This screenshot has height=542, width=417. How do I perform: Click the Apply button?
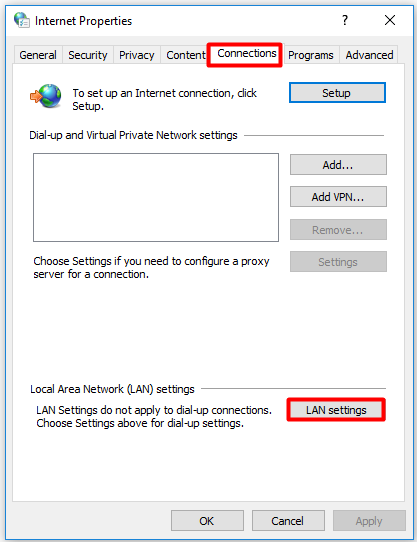[369, 521]
